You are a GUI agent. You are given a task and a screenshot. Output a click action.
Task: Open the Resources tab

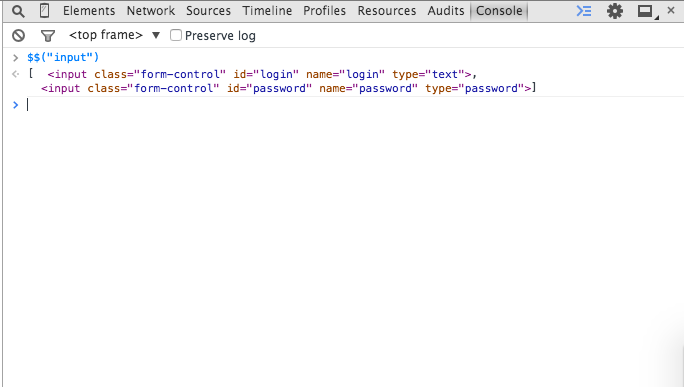click(x=387, y=10)
